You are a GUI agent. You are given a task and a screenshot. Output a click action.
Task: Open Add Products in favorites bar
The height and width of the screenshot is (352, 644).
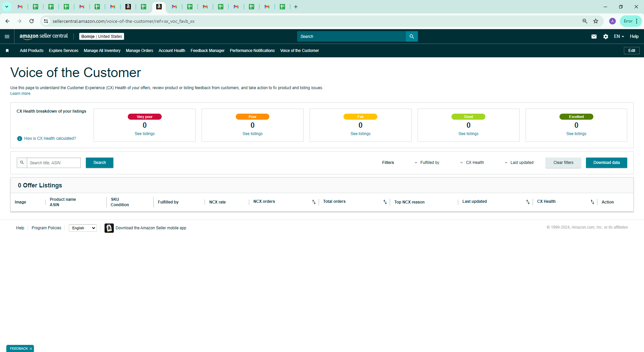(32, 51)
